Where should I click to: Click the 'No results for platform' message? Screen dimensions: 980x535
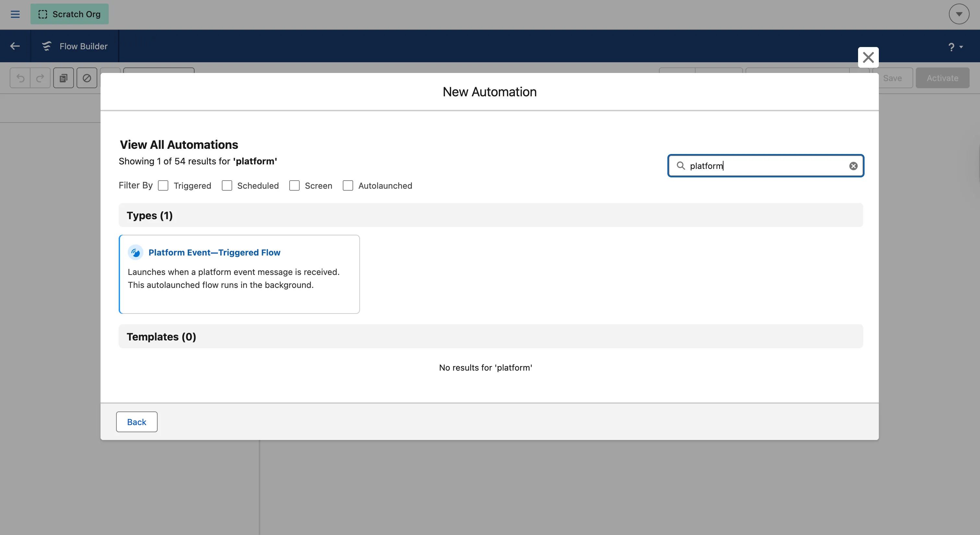(x=485, y=368)
